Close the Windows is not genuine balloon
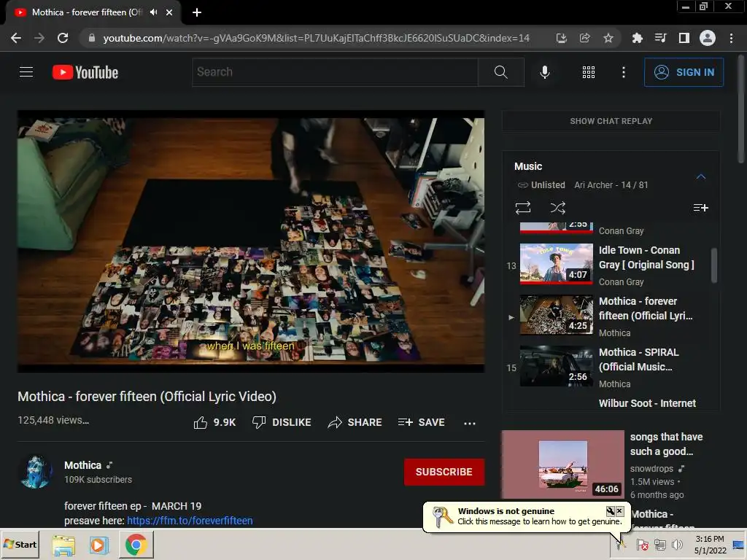747x560 pixels. tap(619, 511)
